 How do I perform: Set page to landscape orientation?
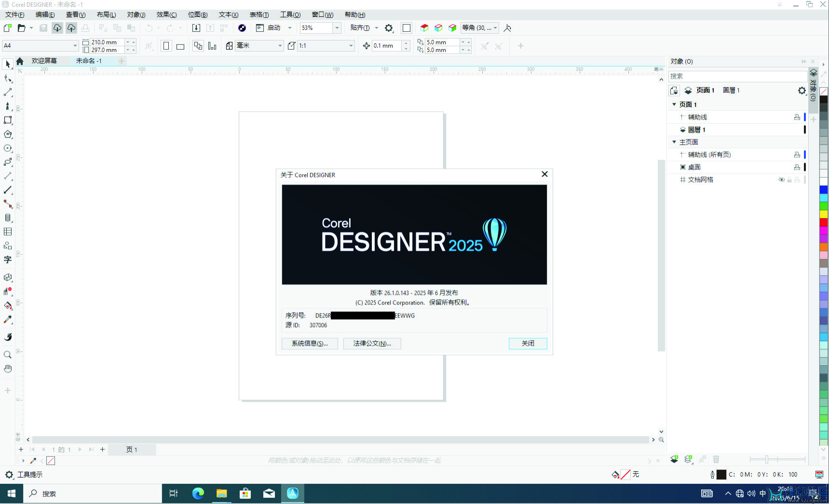pyautogui.click(x=180, y=46)
